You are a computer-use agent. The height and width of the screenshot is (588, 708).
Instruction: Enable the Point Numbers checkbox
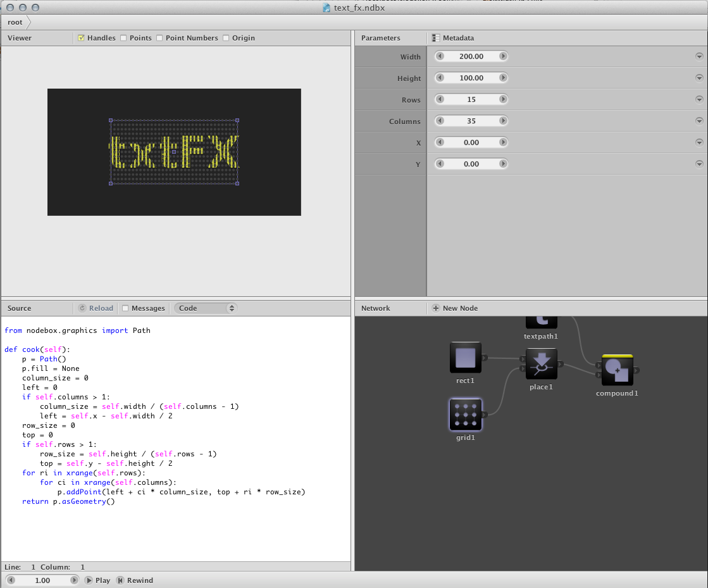click(159, 38)
